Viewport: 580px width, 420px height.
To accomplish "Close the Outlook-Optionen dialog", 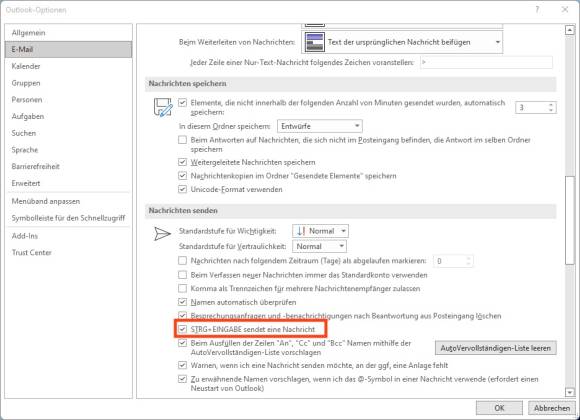I will click(565, 10).
